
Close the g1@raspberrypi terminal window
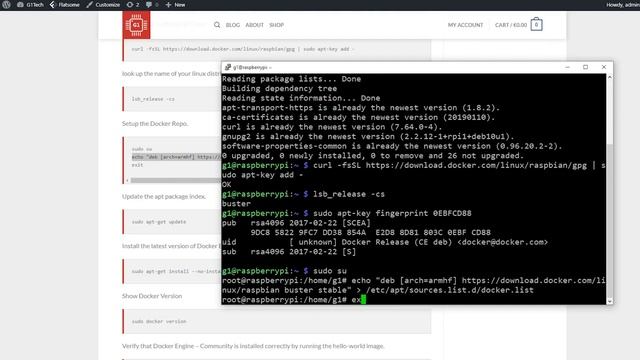click(x=604, y=67)
